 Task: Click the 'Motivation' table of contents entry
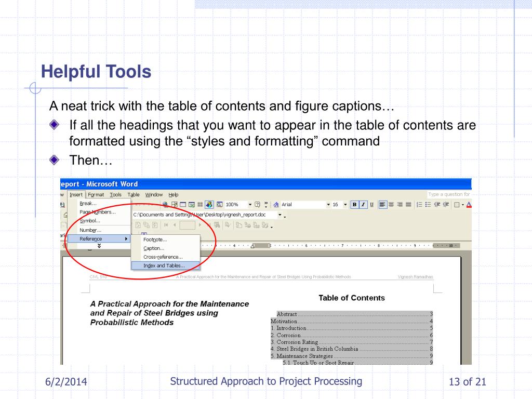[352, 321]
